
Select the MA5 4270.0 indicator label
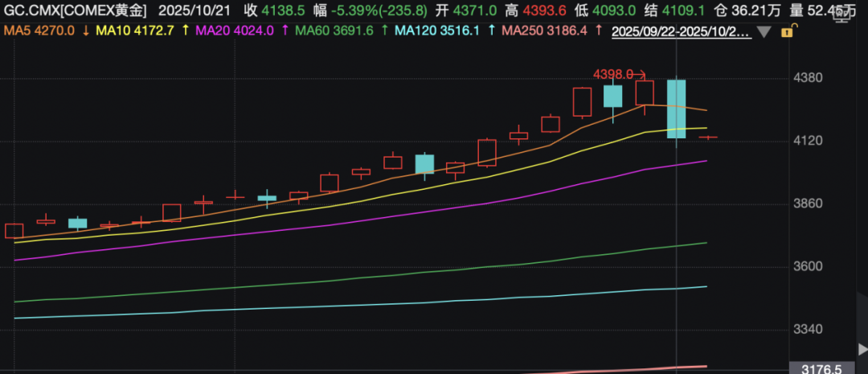[x=39, y=31]
